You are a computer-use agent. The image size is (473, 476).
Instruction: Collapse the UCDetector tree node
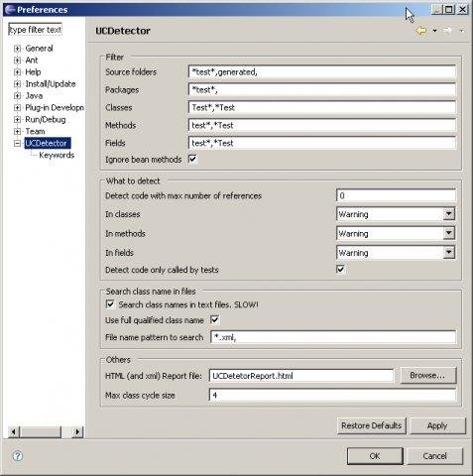coord(17,144)
